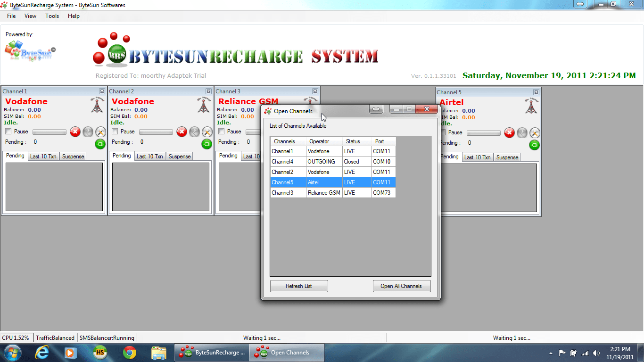This screenshot has width=644, height=362.
Task: Click the signal tower icon in Channel 1
Action: click(x=97, y=105)
